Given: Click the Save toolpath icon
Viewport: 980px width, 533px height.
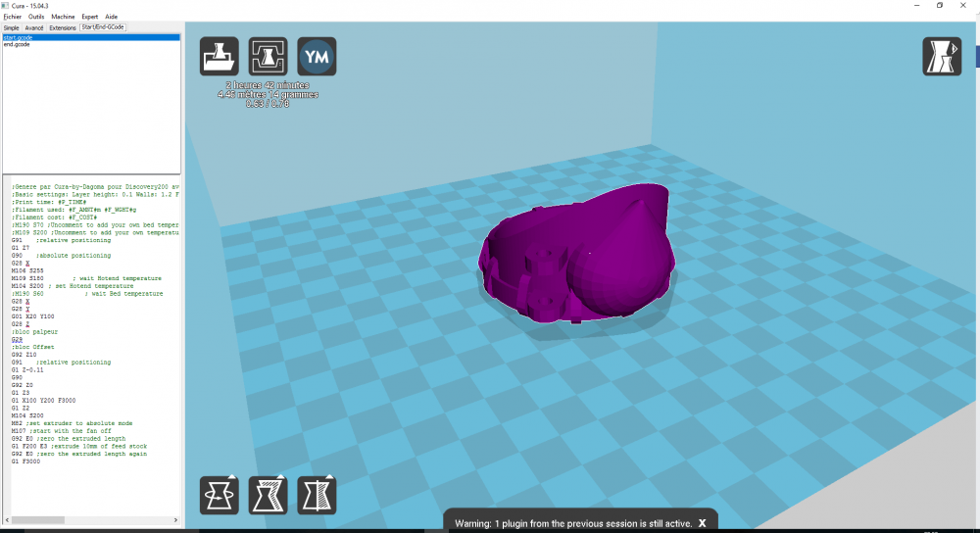Looking at the screenshot, I should pyautogui.click(x=268, y=56).
